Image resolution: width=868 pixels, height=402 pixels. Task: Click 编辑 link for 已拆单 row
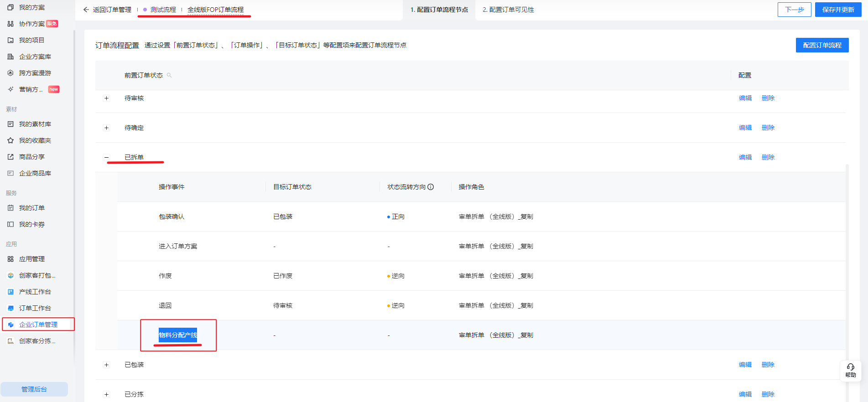point(745,157)
